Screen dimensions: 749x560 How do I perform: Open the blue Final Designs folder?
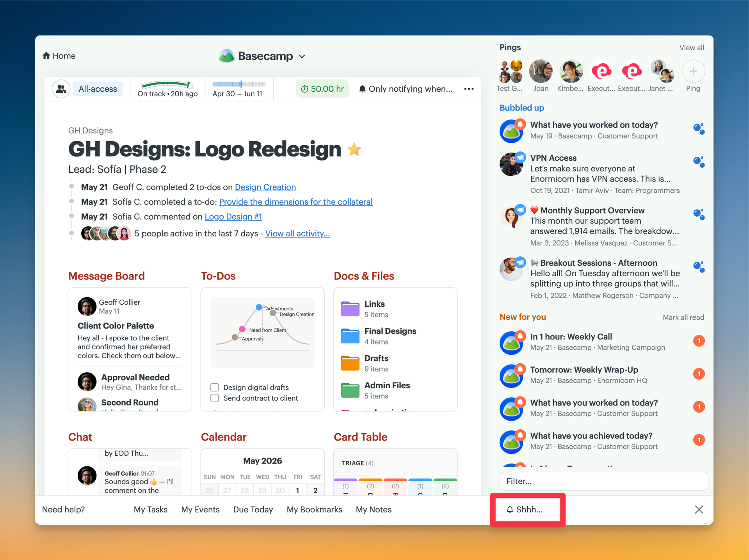(x=350, y=336)
